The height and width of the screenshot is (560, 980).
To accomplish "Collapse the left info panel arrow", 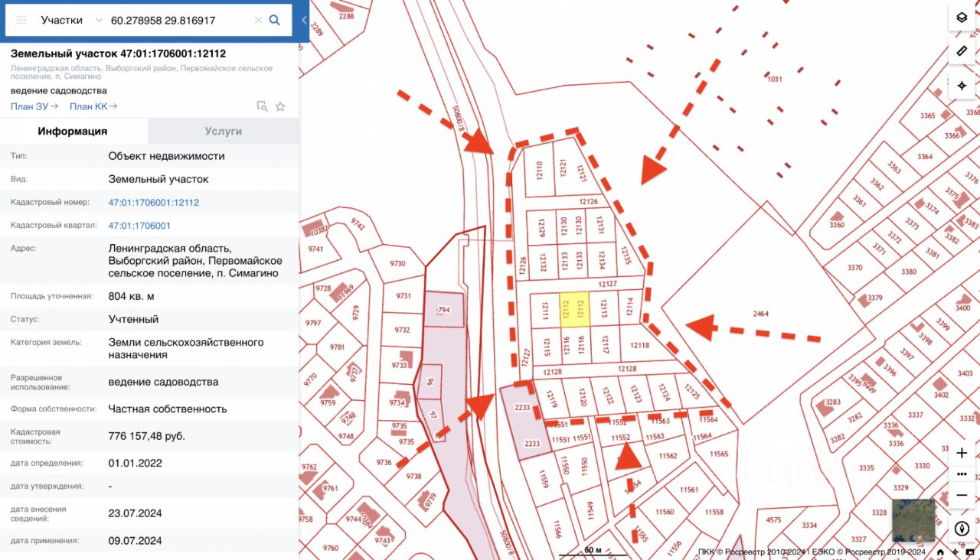I will click(304, 21).
